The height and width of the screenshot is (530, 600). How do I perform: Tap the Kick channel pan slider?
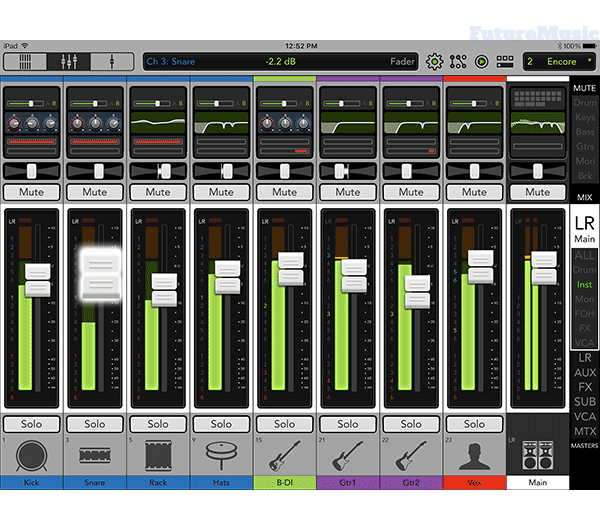click(x=32, y=171)
